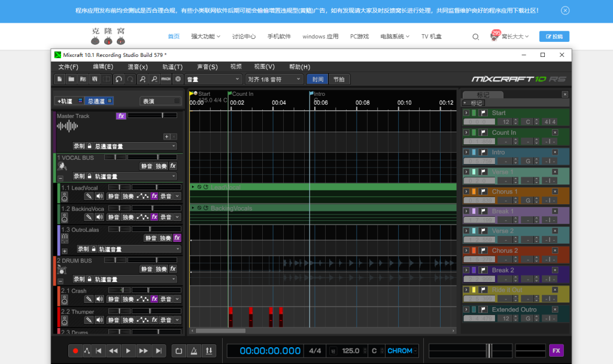Expand the Chorus 1 marker entry
Screen dimensions: 613x364
pyautogui.click(x=466, y=192)
